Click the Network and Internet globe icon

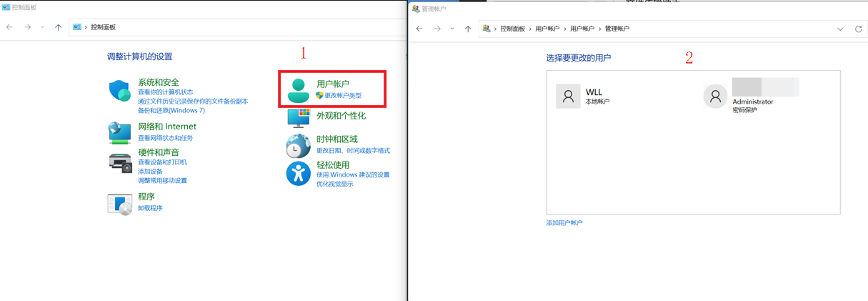pos(119,132)
